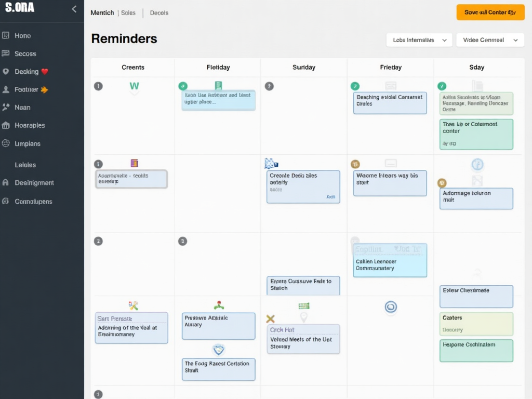Click the Limplans globe icon in sidebar
Screen dimensions: 532x399
click(x=6, y=143)
